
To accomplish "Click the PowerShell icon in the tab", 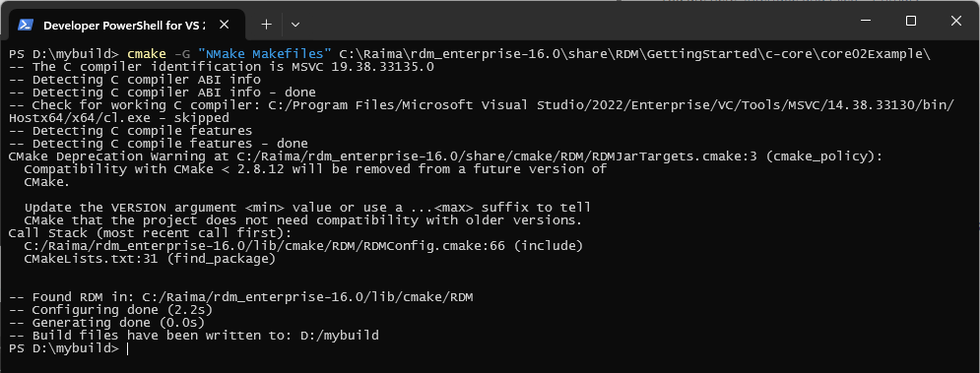I will coord(25,25).
